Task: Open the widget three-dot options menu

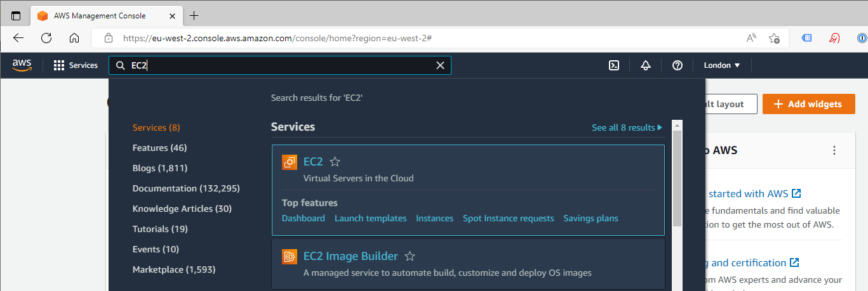Action: [x=834, y=150]
